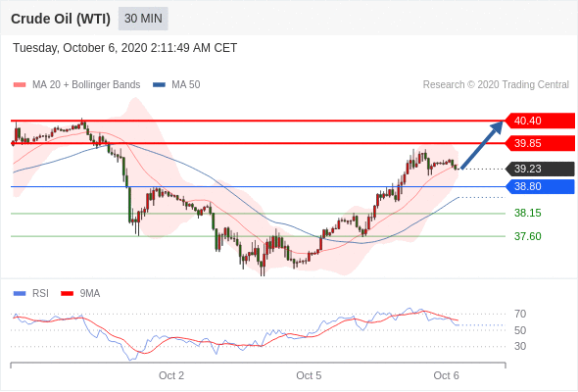Click the MA 20 + Bollinger Bands legend swatch
The image size is (578, 392).
pos(20,85)
